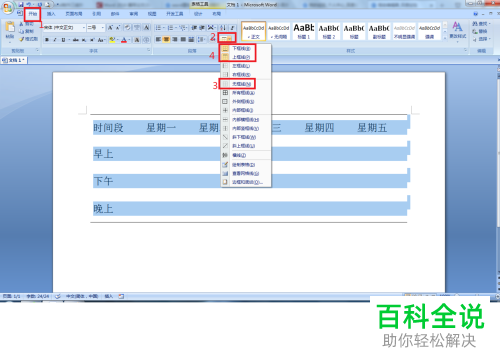
Task: Expand styles gallery More arrow
Action: 445,38
